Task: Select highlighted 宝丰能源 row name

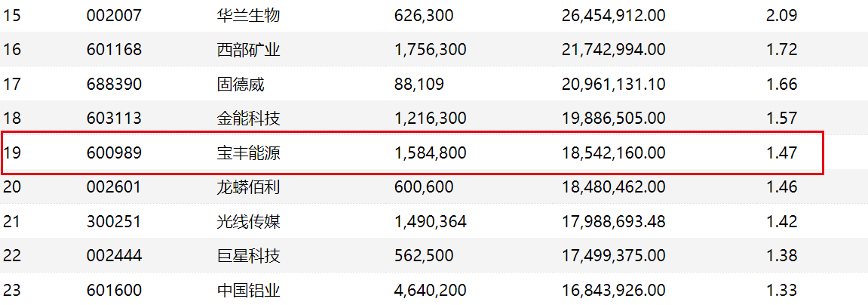Action: [x=248, y=152]
